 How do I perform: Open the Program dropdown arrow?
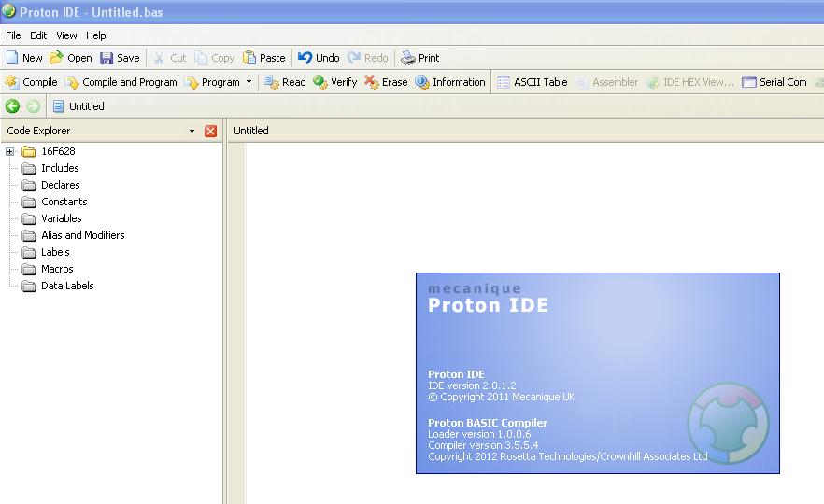[x=249, y=82]
